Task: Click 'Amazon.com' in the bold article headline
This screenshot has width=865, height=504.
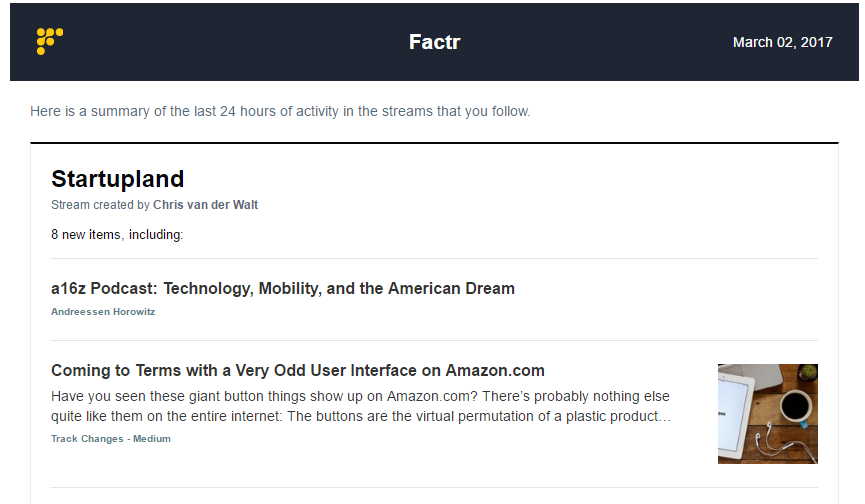Action: pos(495,370)
